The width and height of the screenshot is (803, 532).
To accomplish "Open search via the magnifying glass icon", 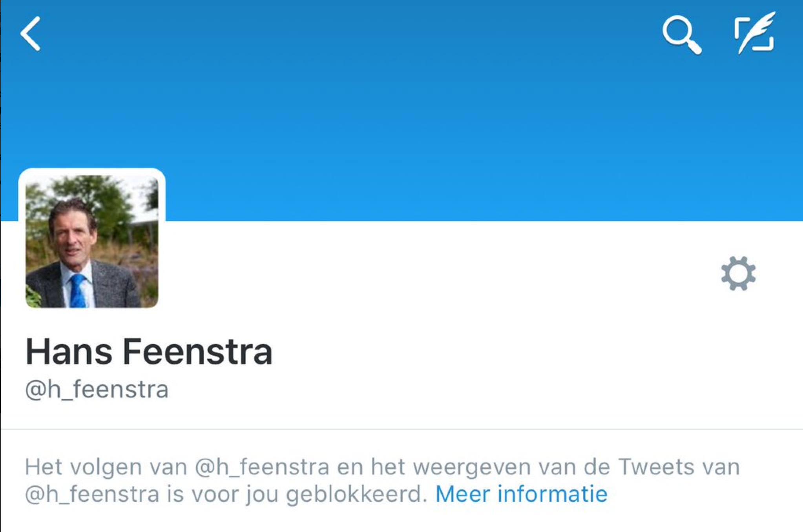I will point(682,35).
